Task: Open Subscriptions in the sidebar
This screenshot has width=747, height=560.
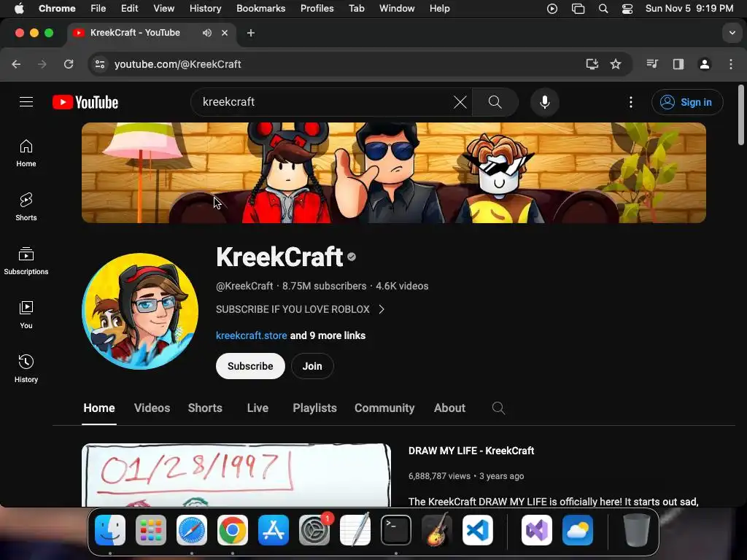Action: pyautogui.click(x=26, y=261)
